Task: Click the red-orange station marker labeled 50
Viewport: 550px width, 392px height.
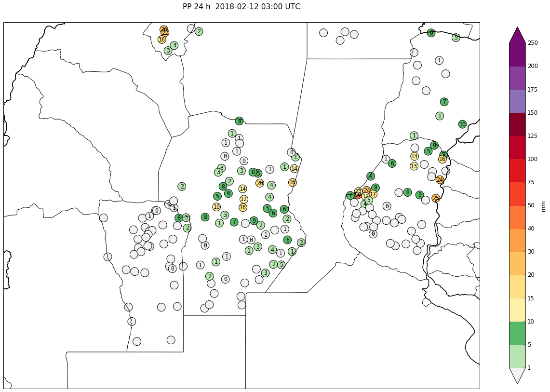Action: 358,195
